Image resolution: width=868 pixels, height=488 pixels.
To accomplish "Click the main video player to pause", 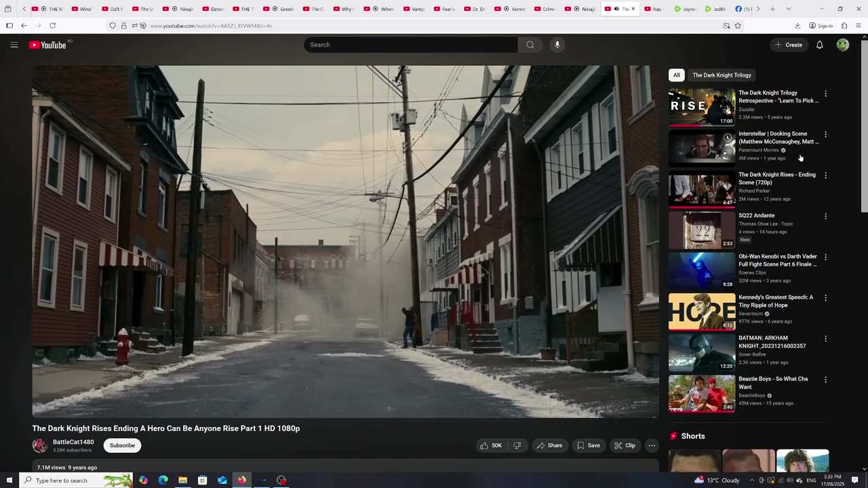I will (345, 241).
